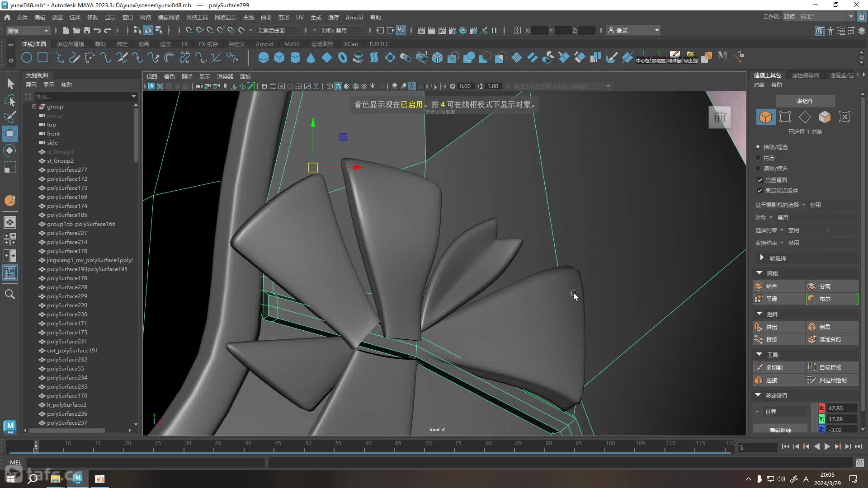The width and height of the screenshot is (868, 488).
Task: Activate the Quad Draw (四边形绘制) tool
Action: [x=832, y=380]
